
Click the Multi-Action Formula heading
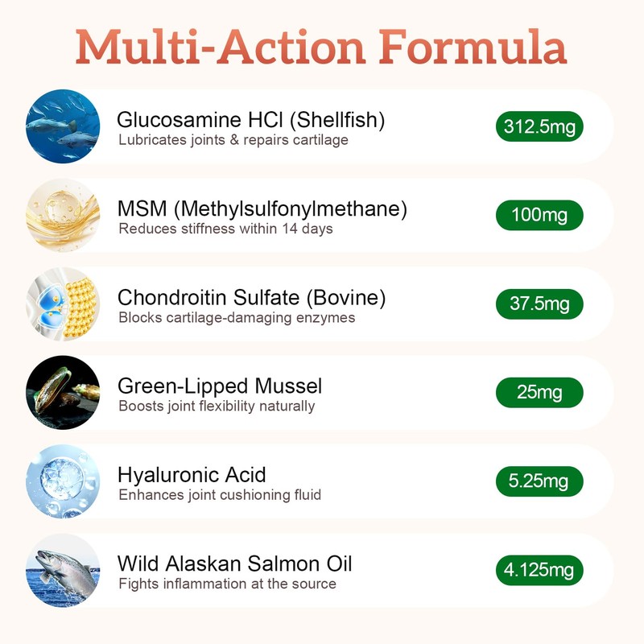click(322, 47)
